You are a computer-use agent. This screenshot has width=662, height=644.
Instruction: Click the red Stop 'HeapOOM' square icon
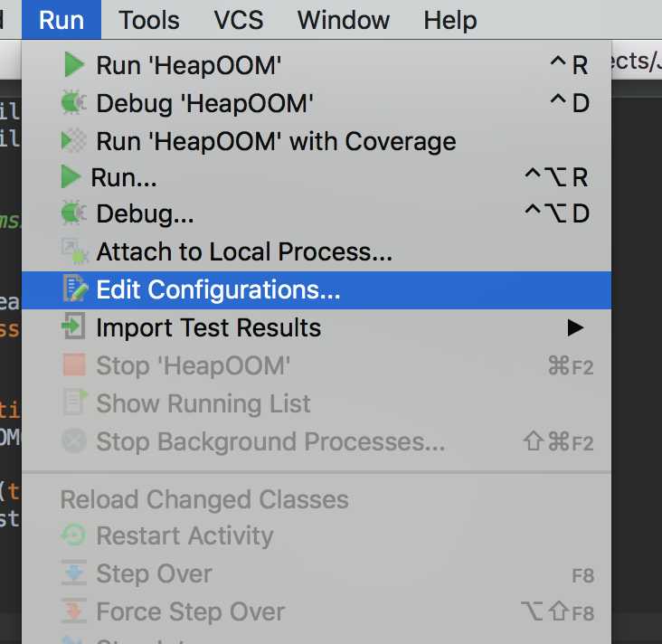tap(74, 365)
